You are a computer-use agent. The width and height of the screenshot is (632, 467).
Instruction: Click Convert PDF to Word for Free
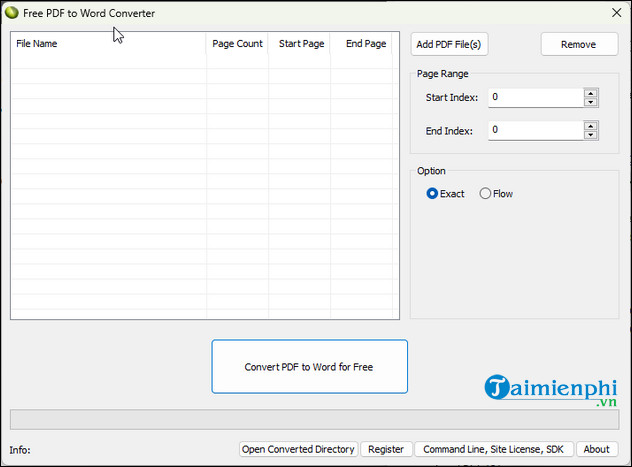(x=309, y=367)
